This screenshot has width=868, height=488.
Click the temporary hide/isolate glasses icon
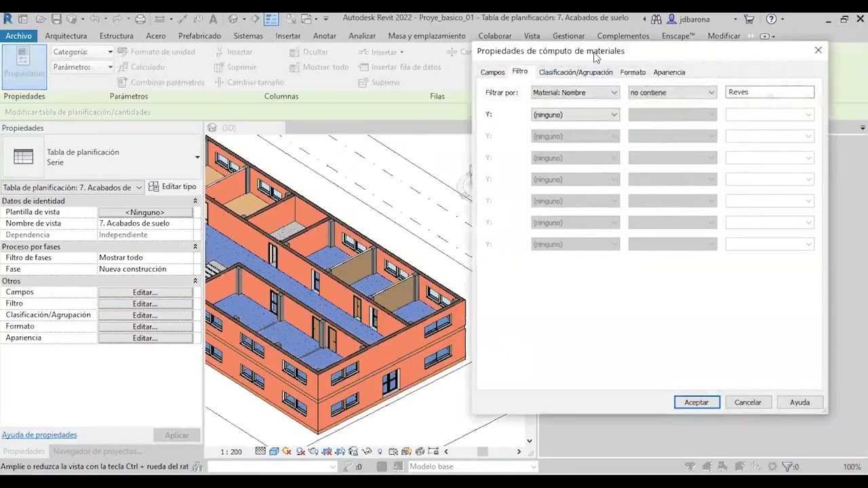coord(367,451)
